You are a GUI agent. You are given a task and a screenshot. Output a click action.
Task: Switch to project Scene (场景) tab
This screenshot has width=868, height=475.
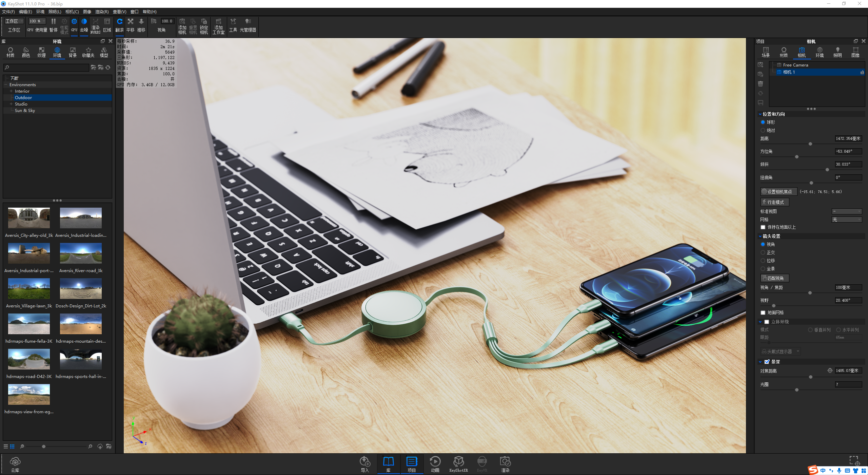pyautogui.click(x=766, y=52)
